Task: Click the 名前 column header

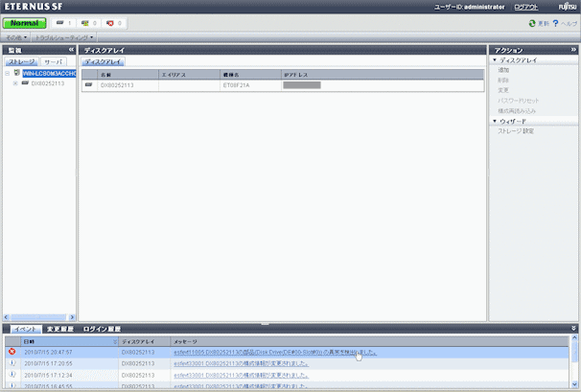Action: pyautogui.click(x=128, y=75)
